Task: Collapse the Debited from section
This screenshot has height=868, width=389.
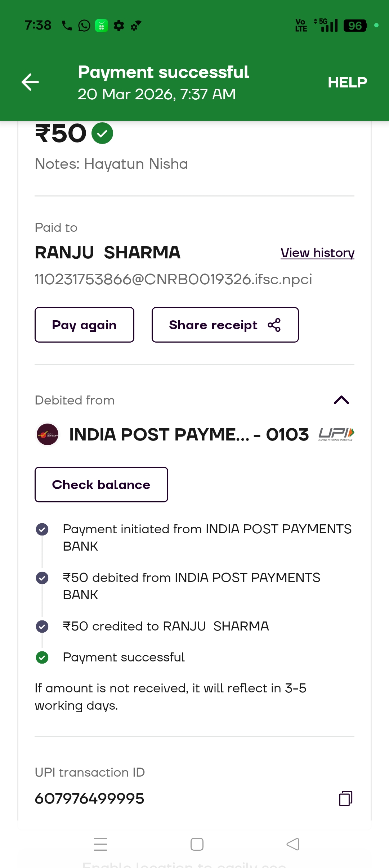Action: (x=341, y=400)
